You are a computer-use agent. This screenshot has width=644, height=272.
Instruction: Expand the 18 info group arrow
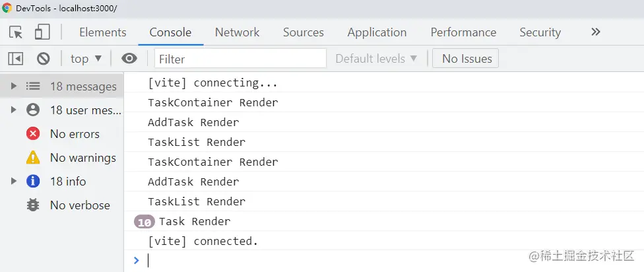coord(14,181)
